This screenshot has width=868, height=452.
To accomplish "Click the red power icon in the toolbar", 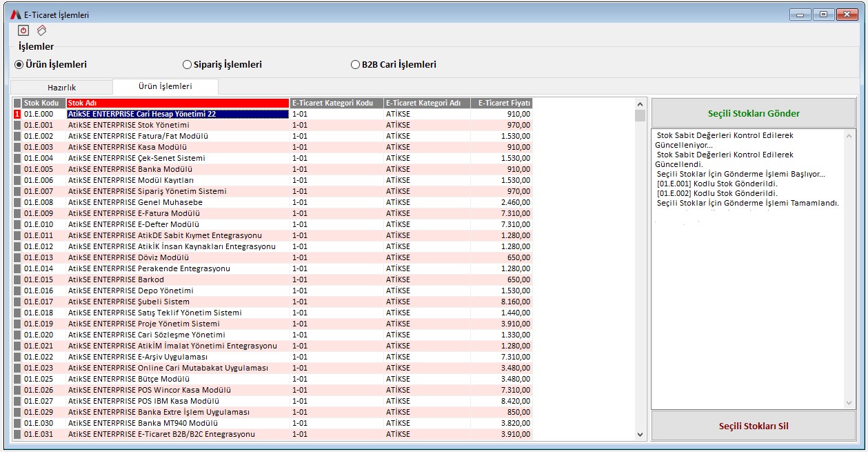I will point(23,30).
